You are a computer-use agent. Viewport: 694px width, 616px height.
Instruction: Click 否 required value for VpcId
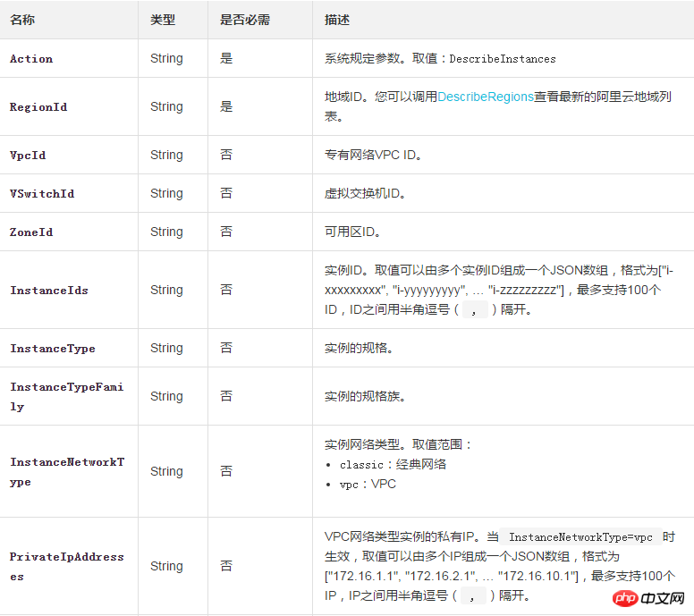click(x=226, y=155)
